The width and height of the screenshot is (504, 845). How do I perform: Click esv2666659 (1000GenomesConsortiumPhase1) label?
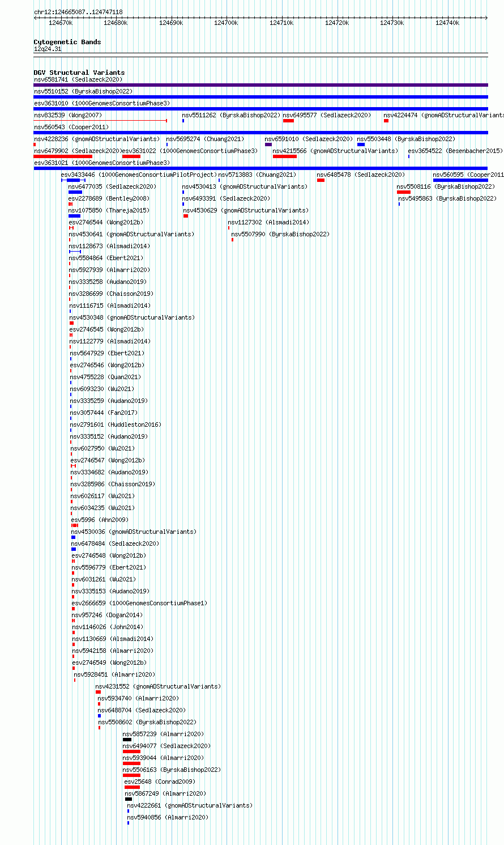pyautogui.click(x=139, y=603)
